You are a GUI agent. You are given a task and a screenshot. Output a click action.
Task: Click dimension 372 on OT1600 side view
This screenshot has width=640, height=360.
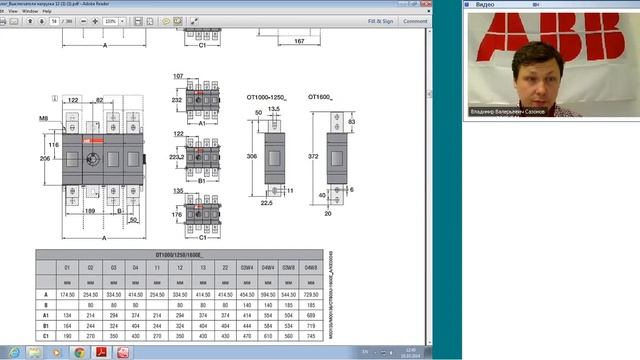(313, 156)
